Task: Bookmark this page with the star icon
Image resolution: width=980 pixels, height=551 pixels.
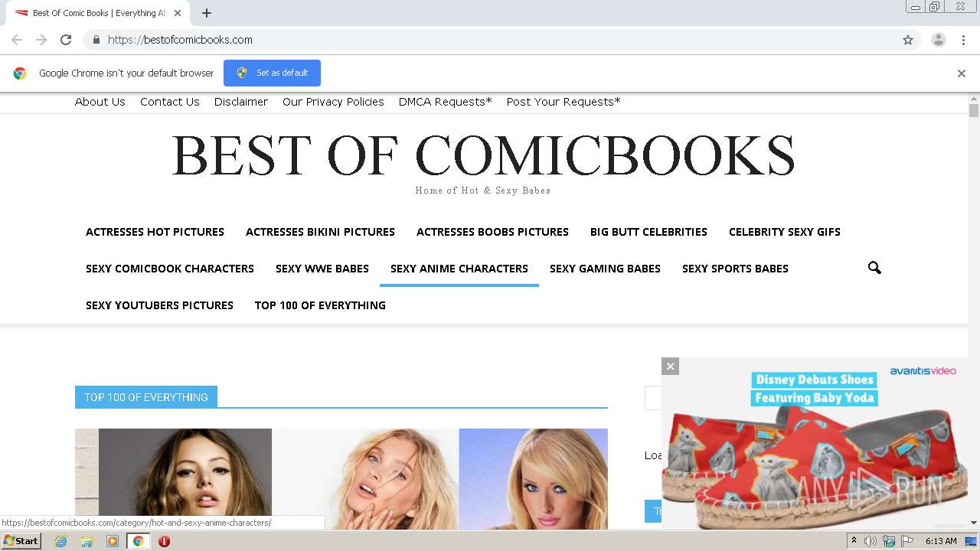Action: click(908, 40)
